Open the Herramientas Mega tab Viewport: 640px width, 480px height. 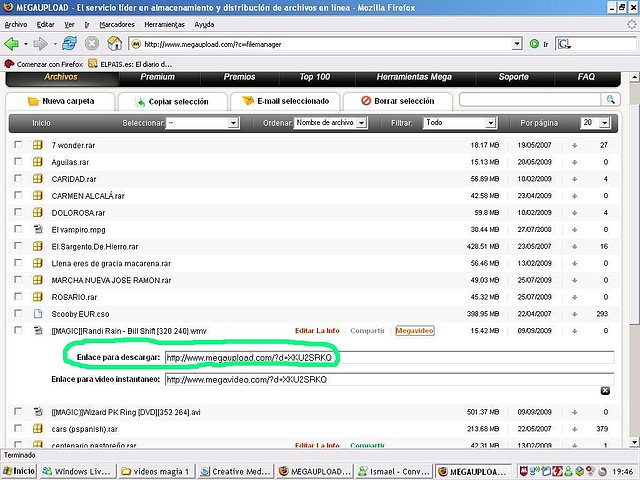[x=414, y=77]
